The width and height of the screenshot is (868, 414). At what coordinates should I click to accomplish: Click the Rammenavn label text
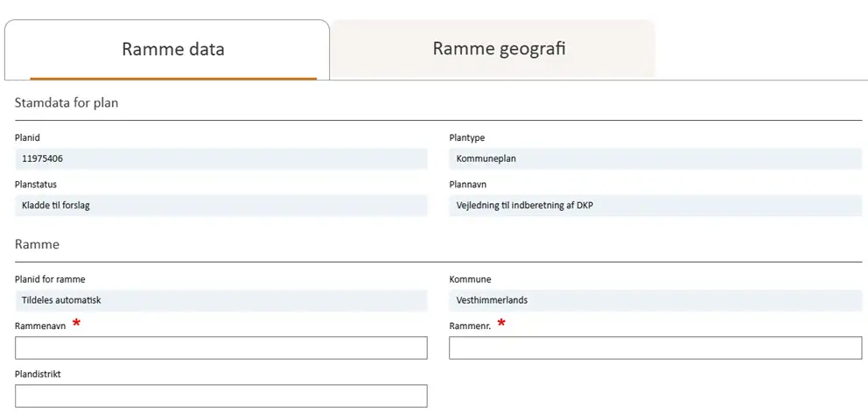click(x=40, y=326)
